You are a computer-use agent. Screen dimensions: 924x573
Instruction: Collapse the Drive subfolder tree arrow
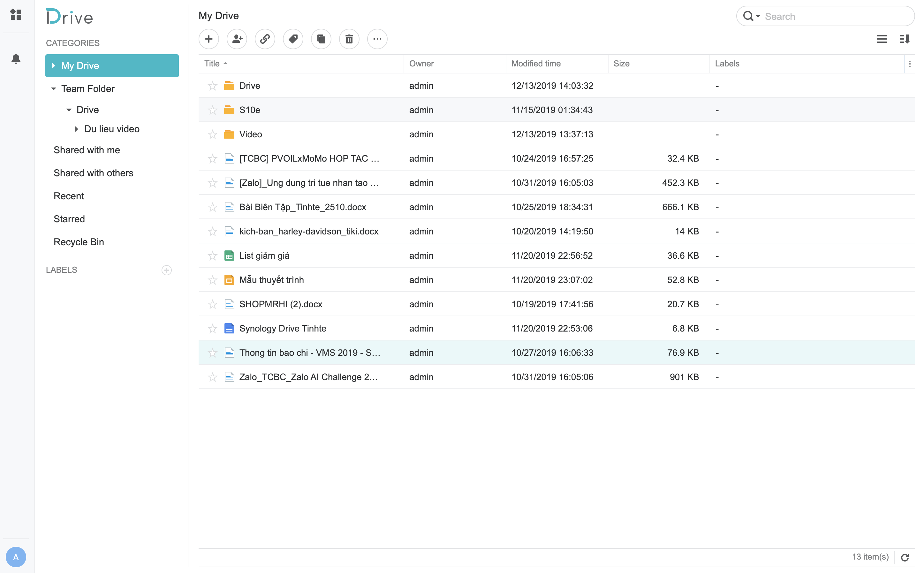point(69,110)
